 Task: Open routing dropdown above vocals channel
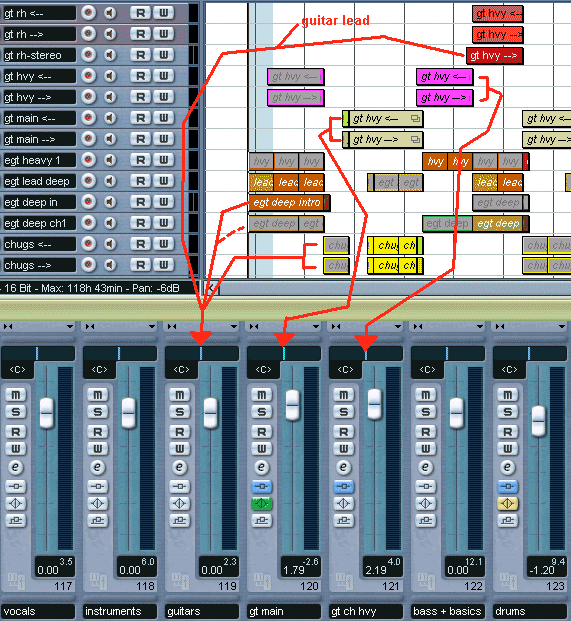coord(70,326)
